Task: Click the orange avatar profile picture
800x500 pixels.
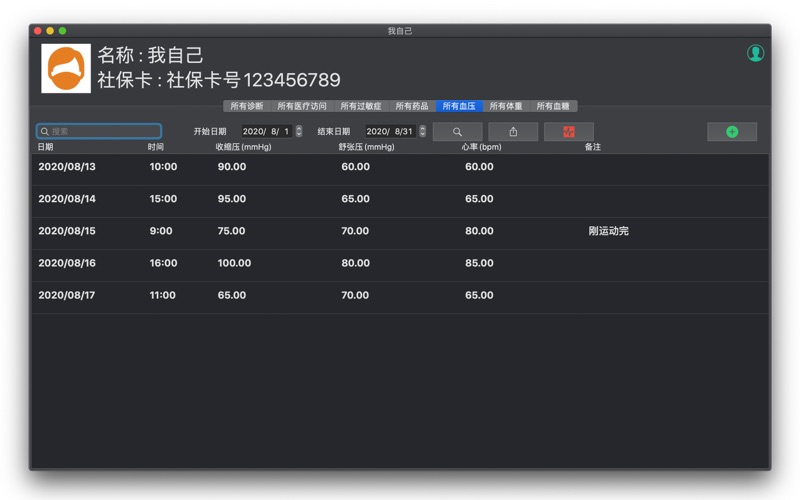Action: pyautogui.click(x=66, y=68)
